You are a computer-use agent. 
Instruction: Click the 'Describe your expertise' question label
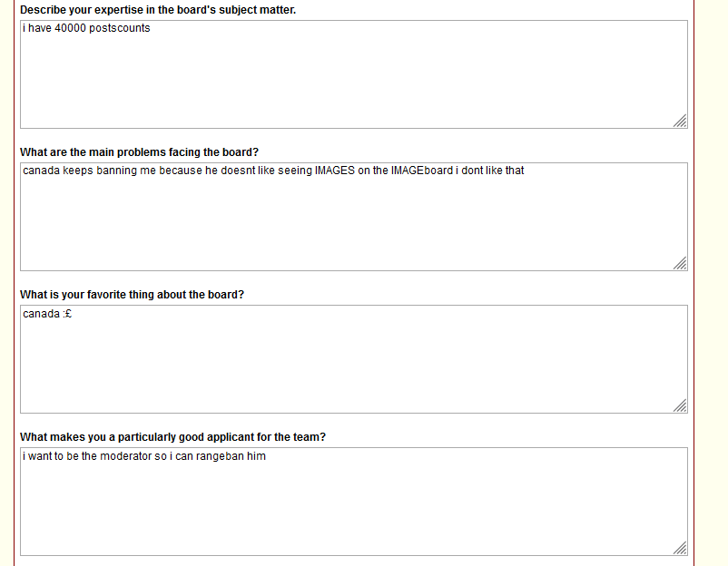pos(158,10)
